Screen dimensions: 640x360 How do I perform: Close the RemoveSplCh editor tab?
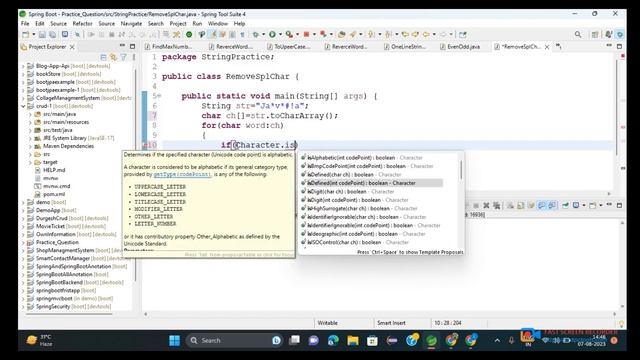[547, 47]
